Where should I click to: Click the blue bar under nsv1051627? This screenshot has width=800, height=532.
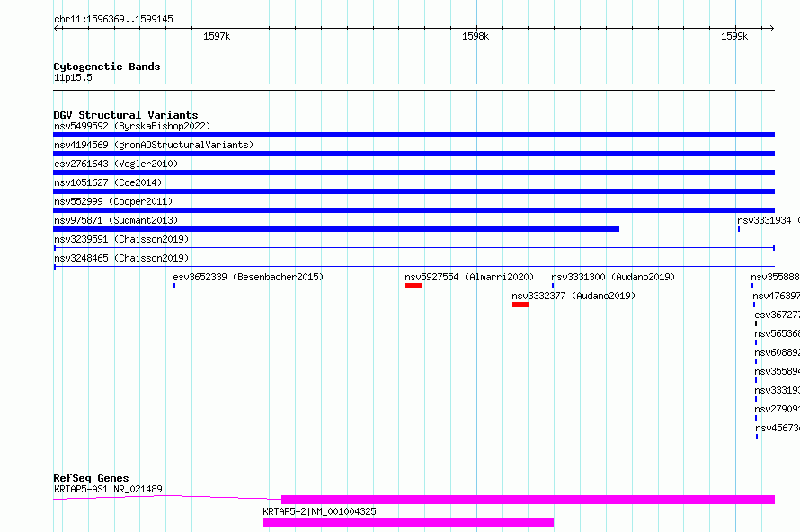(x=413, y=191)
